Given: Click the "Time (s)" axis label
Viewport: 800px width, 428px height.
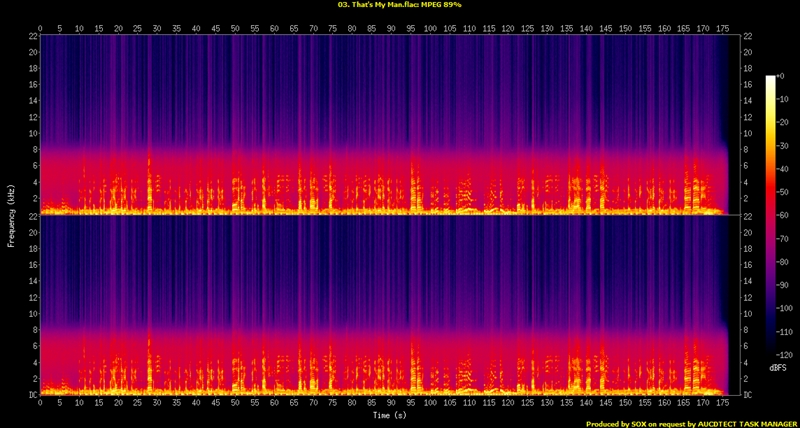Looking at the screenshot, I should (389, 413).
